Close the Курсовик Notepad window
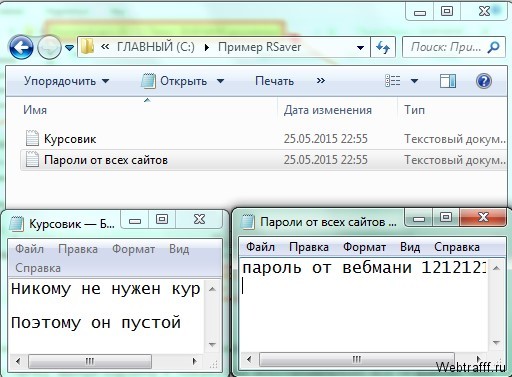The width and height of the screenshot is (512, 377). coord(199,219)
